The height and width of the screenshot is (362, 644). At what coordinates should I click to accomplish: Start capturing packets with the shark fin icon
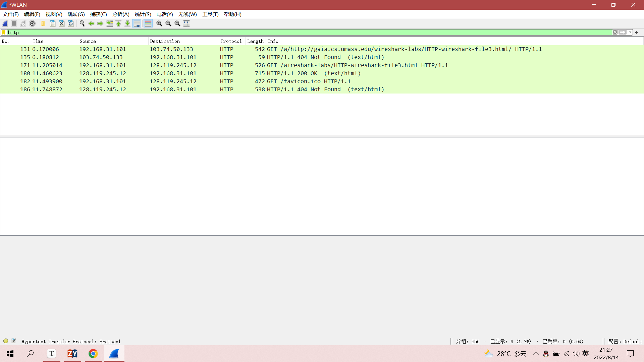5,23
